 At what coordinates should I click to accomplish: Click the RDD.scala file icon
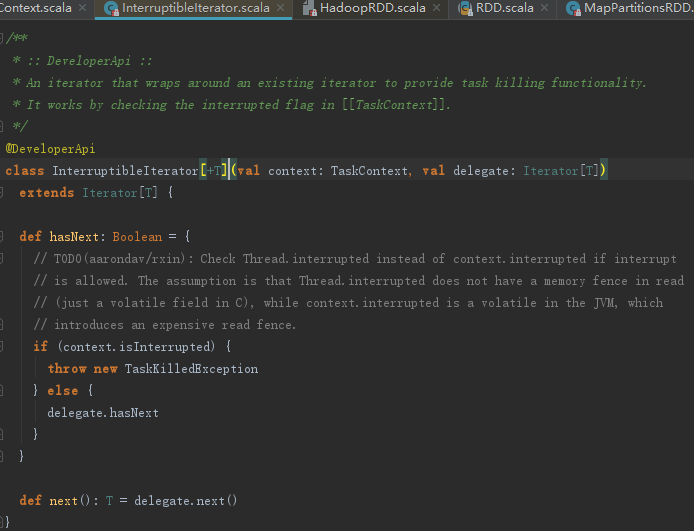point(465,8)
